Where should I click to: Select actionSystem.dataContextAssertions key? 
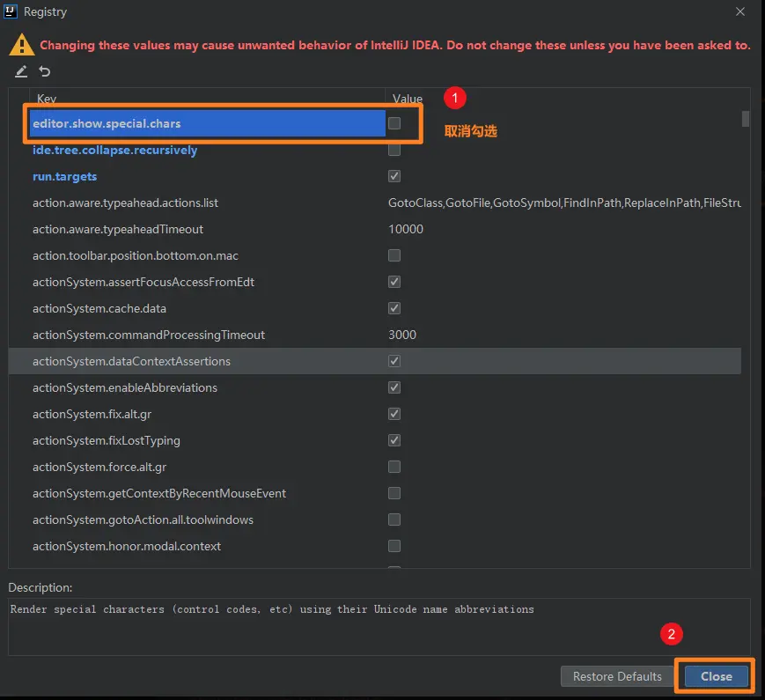131,361
